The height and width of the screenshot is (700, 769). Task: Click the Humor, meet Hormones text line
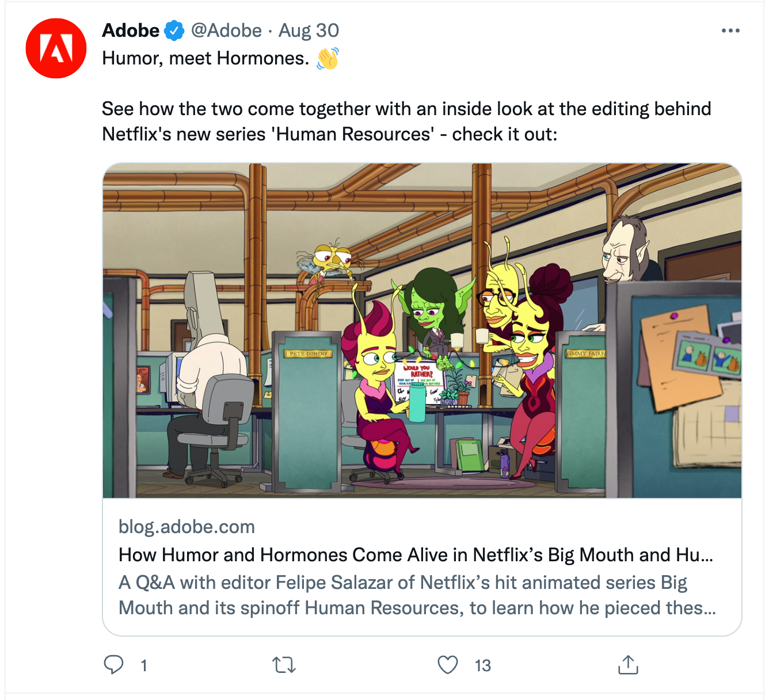click(205, 58)
